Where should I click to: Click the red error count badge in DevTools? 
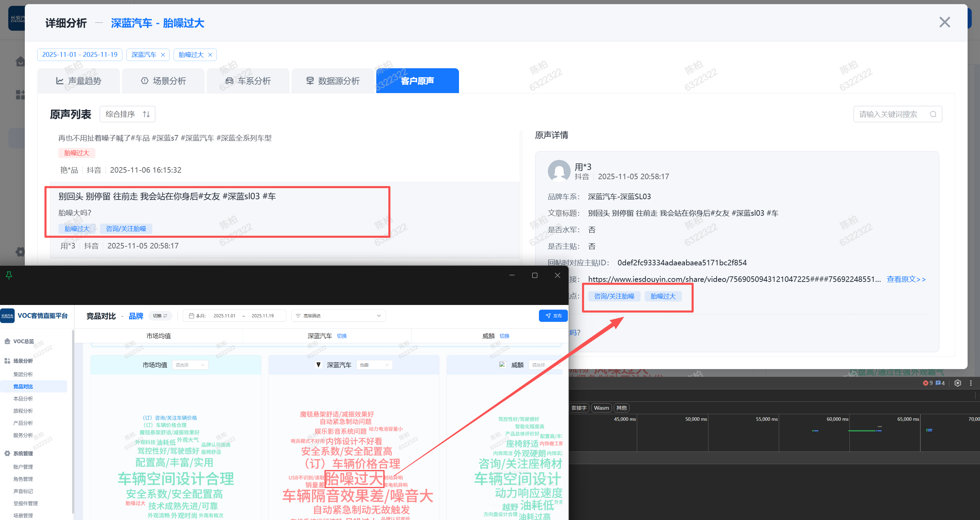click(928, 383)
